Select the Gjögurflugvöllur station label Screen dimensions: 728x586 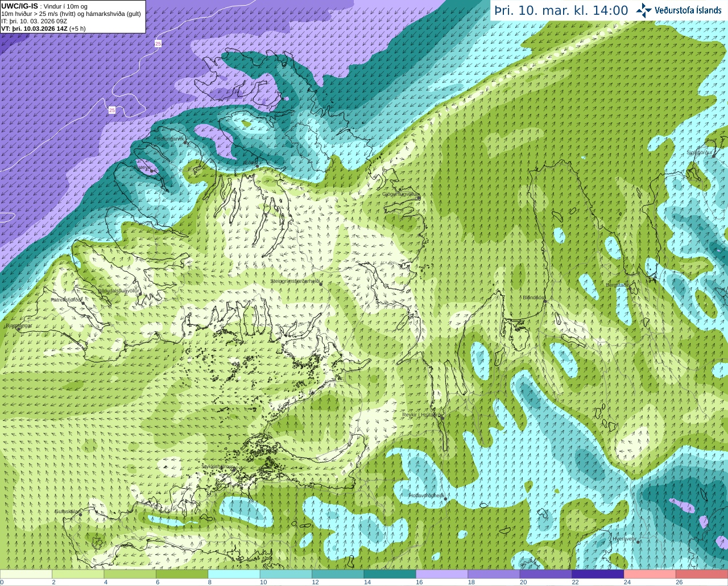(400, 194)
